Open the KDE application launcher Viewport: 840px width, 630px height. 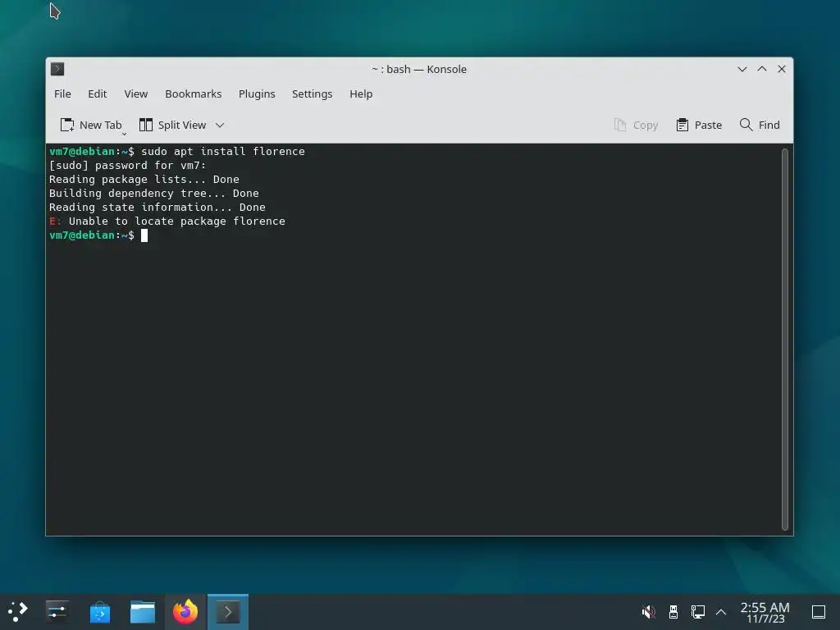click(18, 612)
